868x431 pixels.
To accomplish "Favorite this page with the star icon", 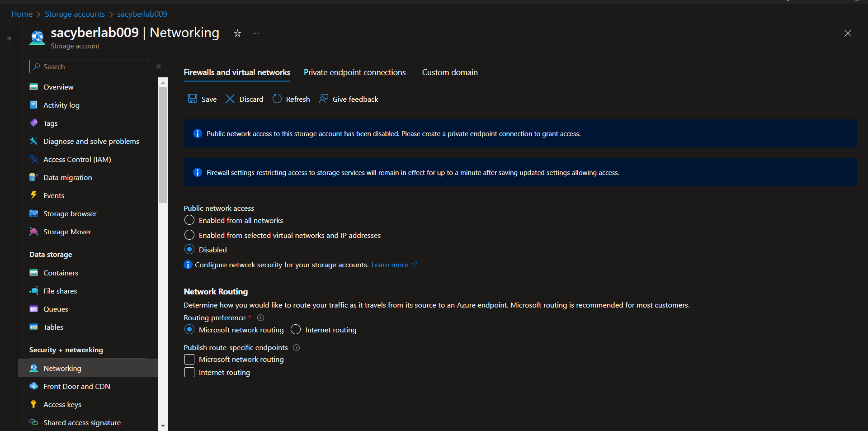I will point(237,33).
